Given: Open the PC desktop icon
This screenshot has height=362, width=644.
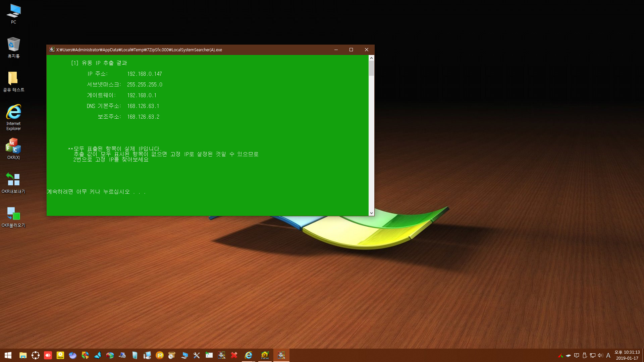Looking at the screenshot, I should [x=13, y=14].
